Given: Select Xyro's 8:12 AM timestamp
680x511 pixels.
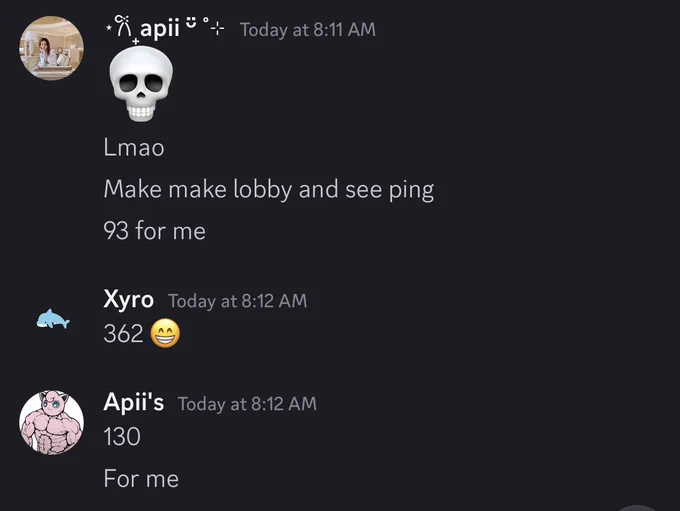Looking at the screenshot, I should coord(238,301).
